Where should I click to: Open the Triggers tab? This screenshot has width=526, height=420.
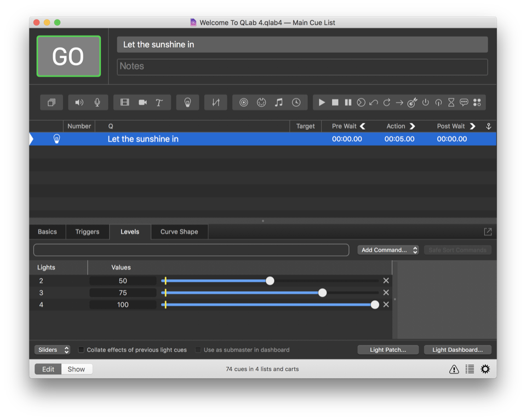pos(87,232)
